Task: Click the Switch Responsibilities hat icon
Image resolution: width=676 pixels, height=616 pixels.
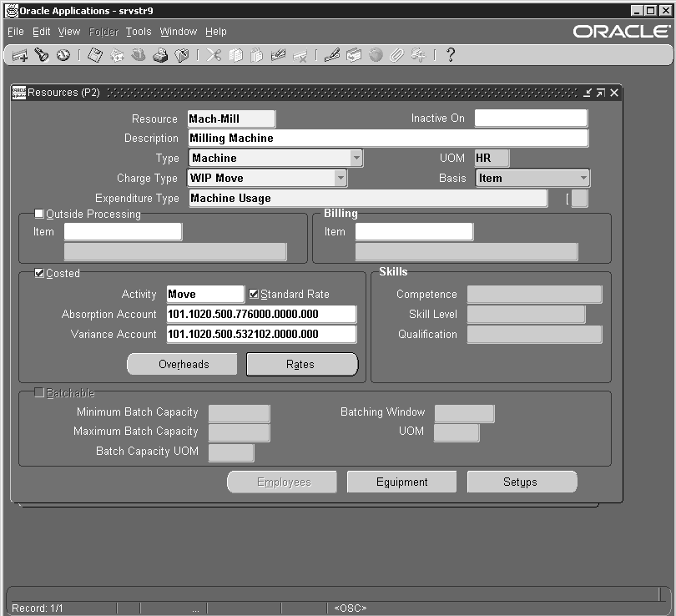Action: 139,55
